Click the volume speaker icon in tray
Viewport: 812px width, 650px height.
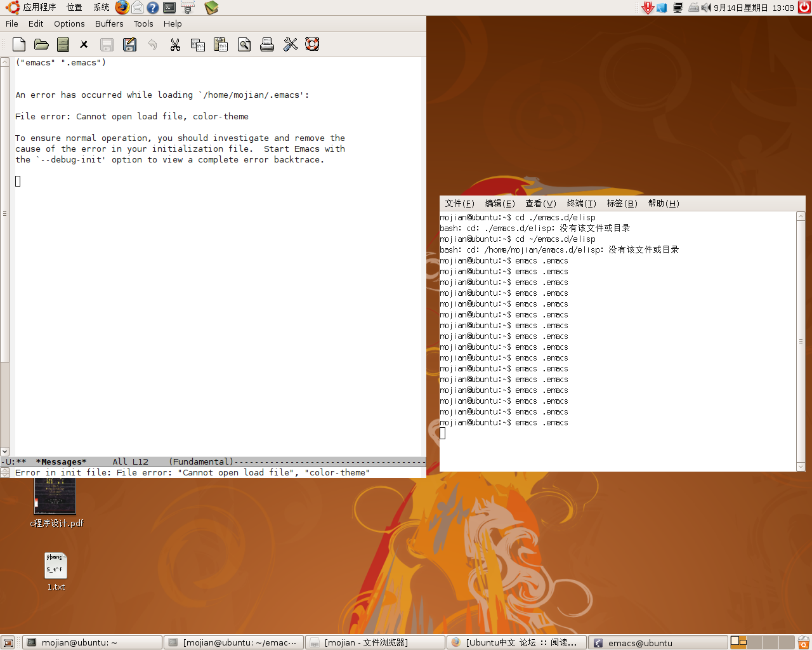(x=706, y=8)
